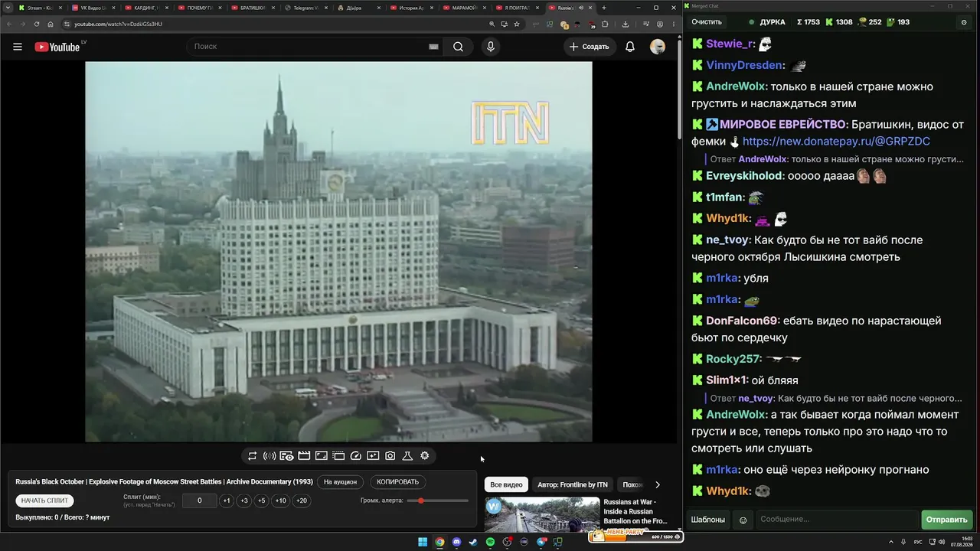Switch to the МАРАМОЙ tab
This screenshot has height=551, width=980.
tap(465, 8)
